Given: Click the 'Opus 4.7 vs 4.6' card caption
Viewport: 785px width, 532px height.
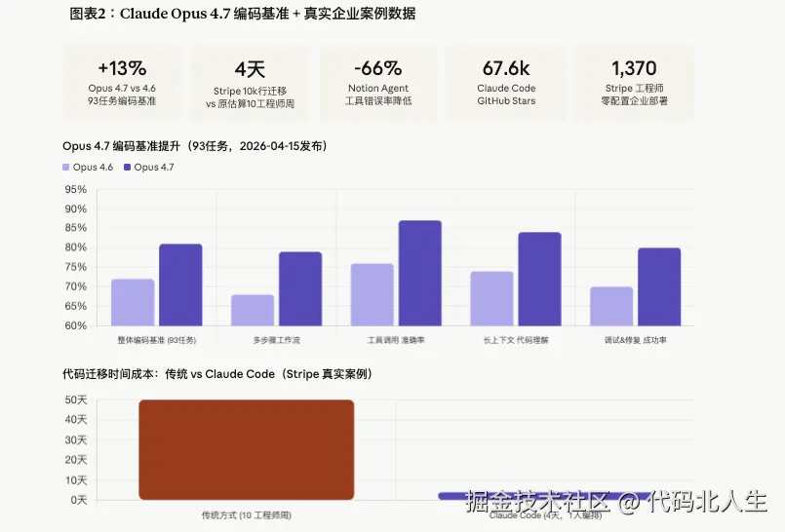Looking at the screenshot, I should tap(122, 88).
